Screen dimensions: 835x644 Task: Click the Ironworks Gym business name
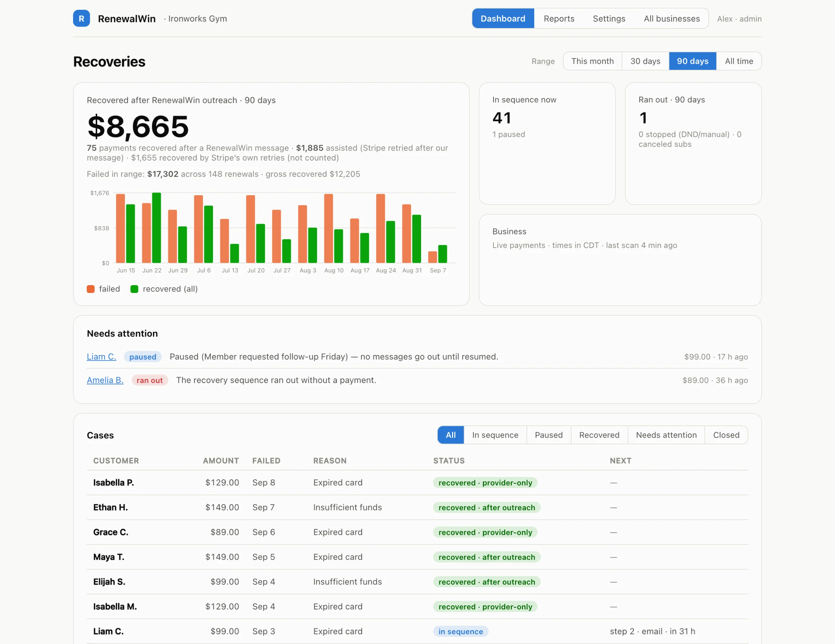(197, 19)
